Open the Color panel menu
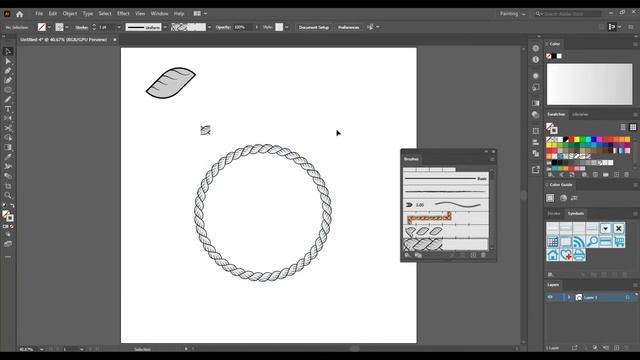This screenshot has height=360, width=640. coord(635,44)
